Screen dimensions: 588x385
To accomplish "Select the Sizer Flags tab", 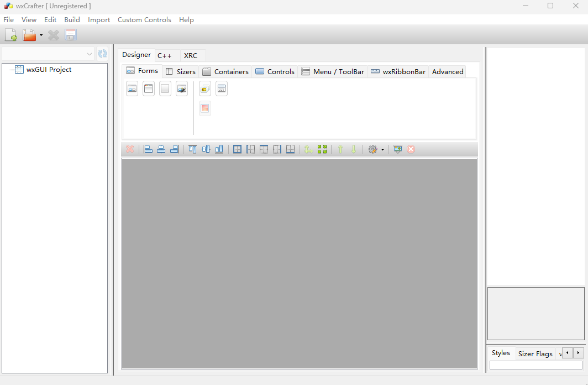I will pos(535,353).
